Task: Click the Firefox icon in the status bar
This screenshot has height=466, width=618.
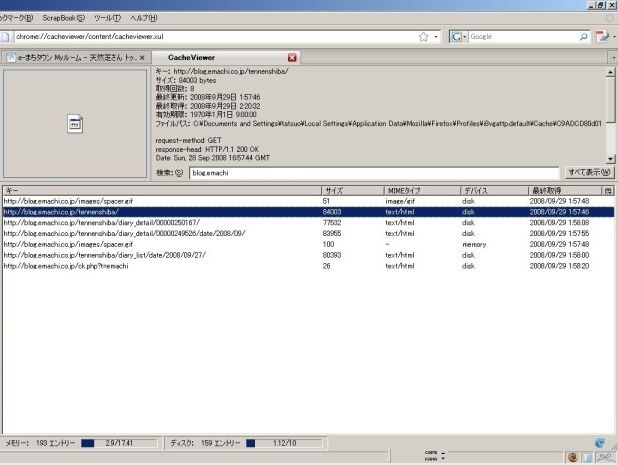Action: 572,457
